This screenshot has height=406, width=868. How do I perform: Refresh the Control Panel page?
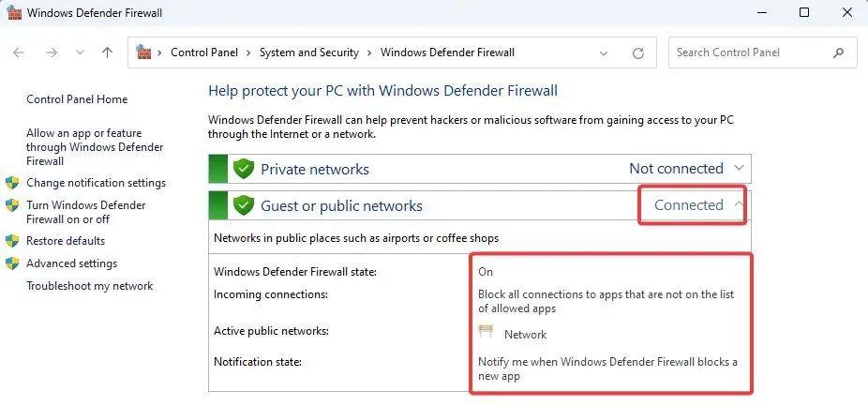(638, 53)
